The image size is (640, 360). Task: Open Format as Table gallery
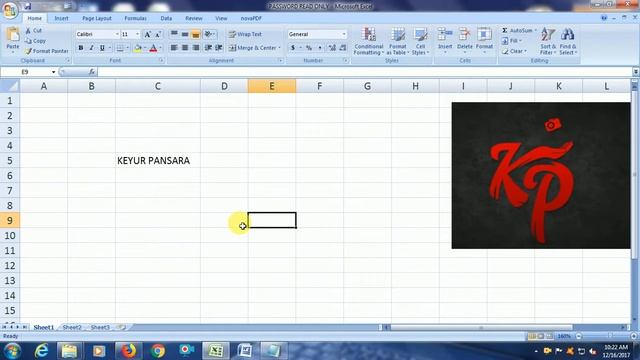[x=397, y=41]
